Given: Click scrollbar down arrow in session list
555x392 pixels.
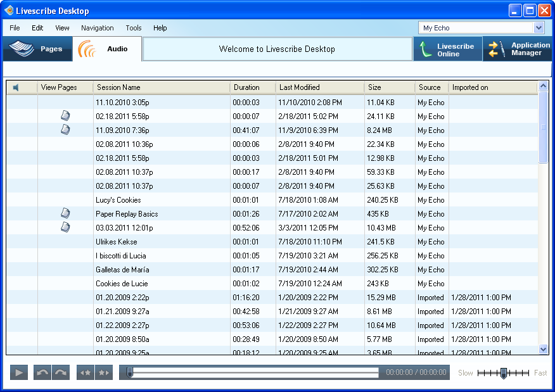Looking at the screenshot, I should tap(543, 349).
